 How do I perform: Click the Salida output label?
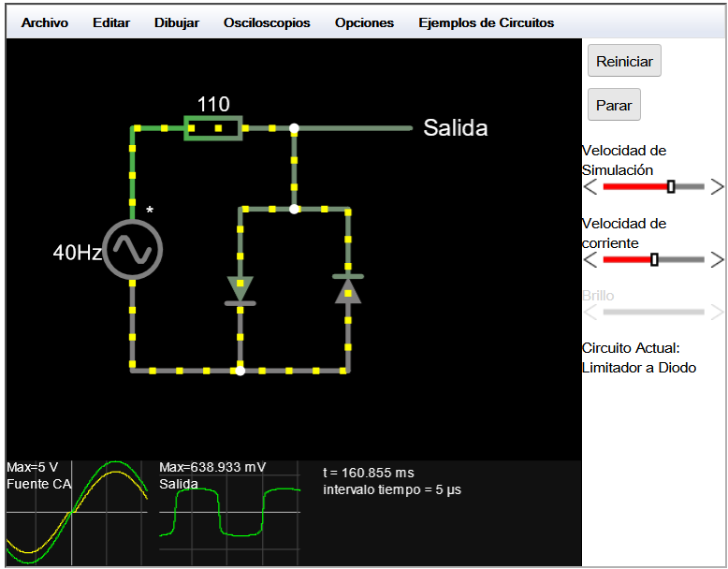coord(456,127)
